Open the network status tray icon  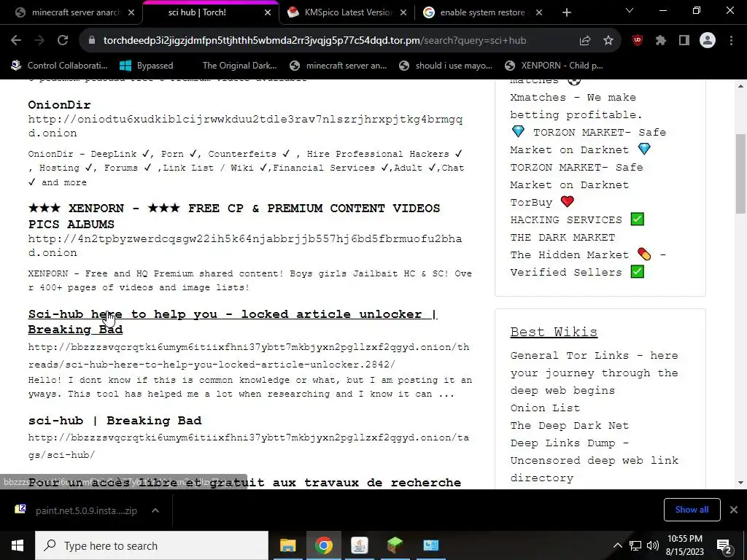635,545
